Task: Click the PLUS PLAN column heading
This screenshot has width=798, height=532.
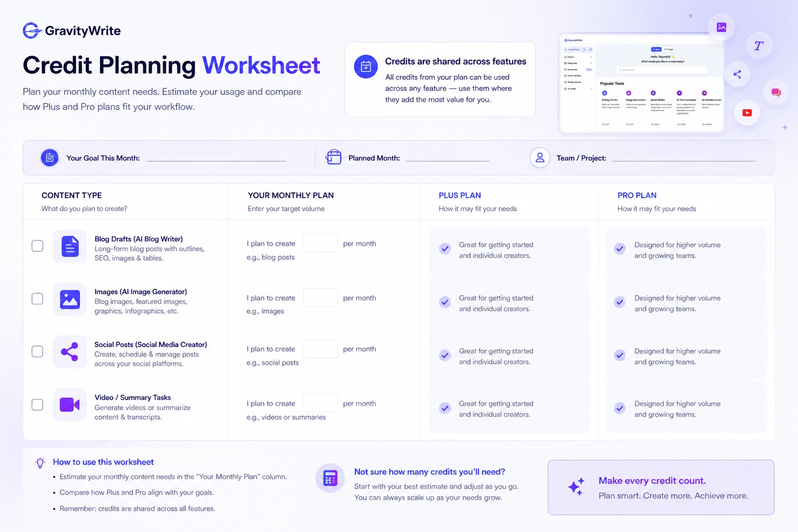Action: coord(460,195)
